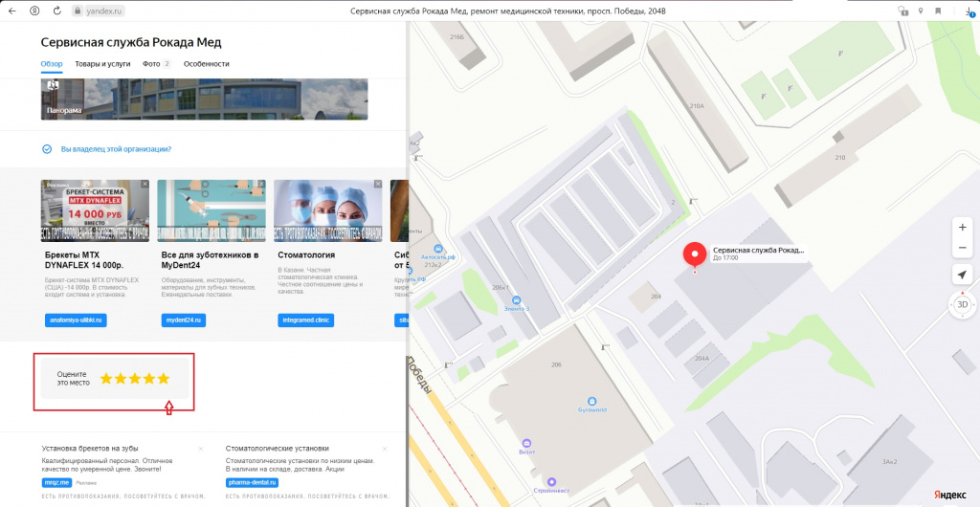Visit pharma-dental.ru button

coord(252,483)
